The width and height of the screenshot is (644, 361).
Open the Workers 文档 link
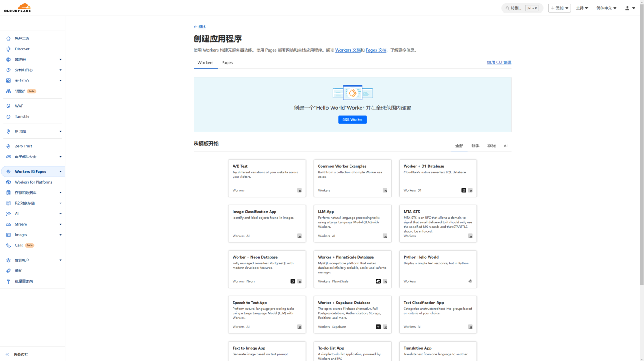pos(348,50)
